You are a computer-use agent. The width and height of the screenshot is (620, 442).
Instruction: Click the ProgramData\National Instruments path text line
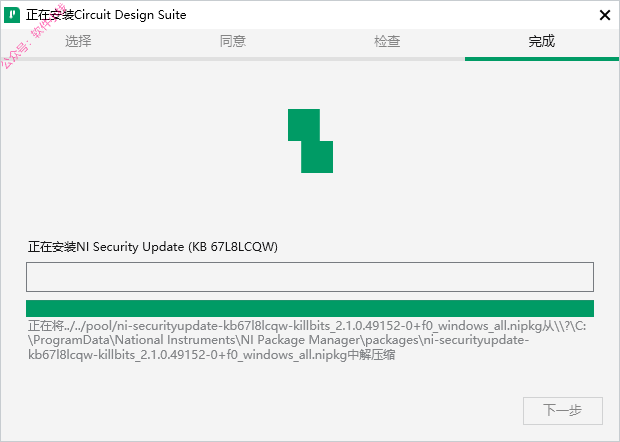[x=278, y=340]
